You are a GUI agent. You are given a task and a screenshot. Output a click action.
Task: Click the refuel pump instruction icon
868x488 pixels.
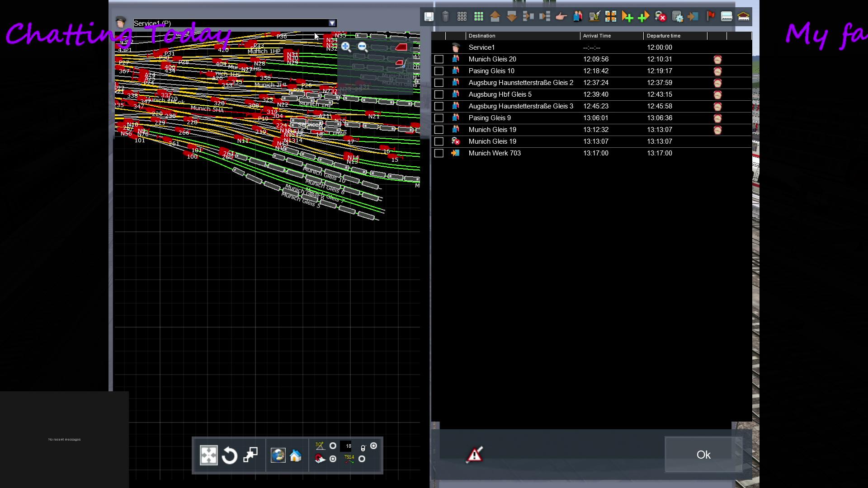pos(594,17)
